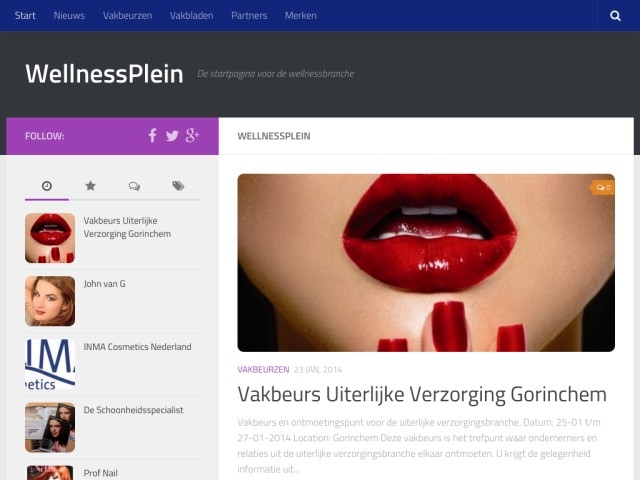Image resolution: width=640 pixels, height=480 pixels.
Task: Follow via the Google Plus icon
Action: (192, 136)
